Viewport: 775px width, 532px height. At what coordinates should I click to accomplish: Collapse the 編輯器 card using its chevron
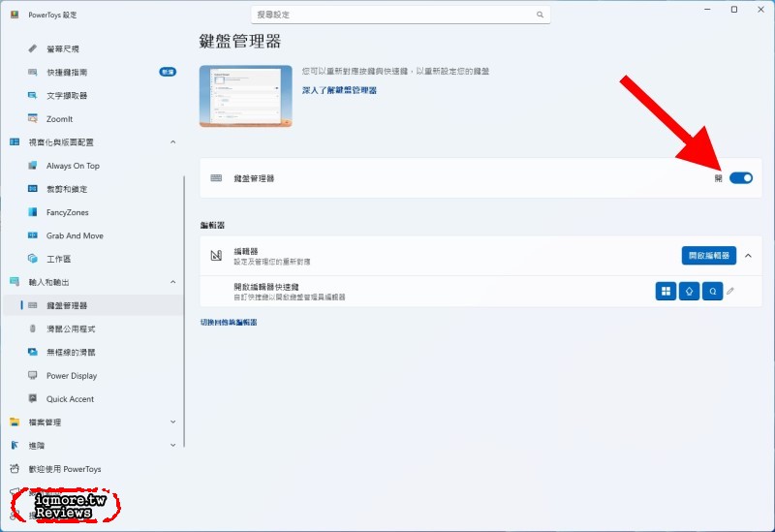pyautogui.click(x=748, y=256)
